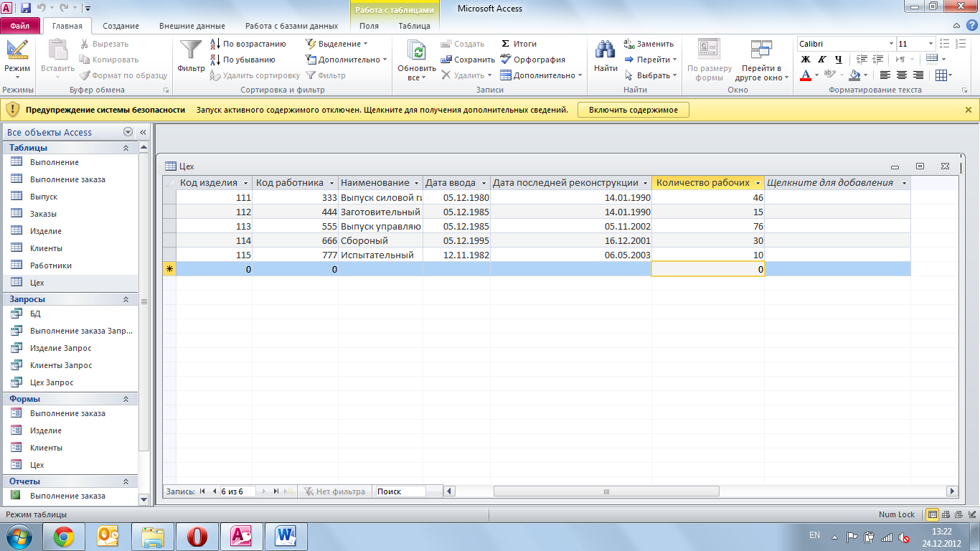The height and width of the screenshot is (551, 980).
Task: Open the Файл tab
Action: tap(20, 25)
